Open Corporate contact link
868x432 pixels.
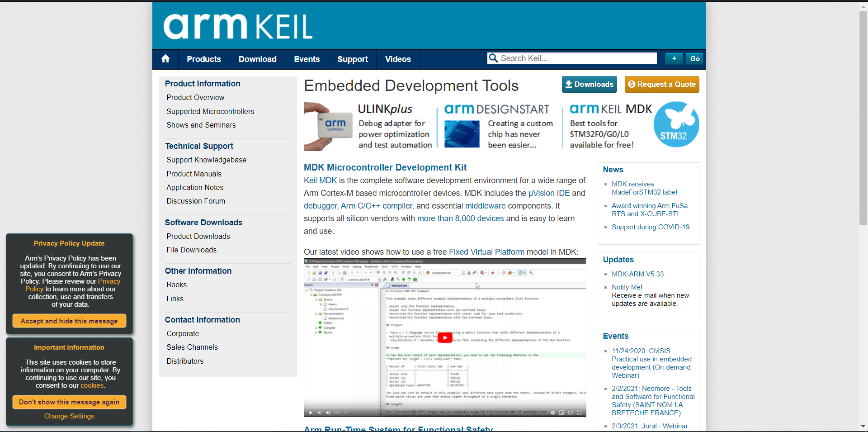pyautogui.click(x=183, y=333)
